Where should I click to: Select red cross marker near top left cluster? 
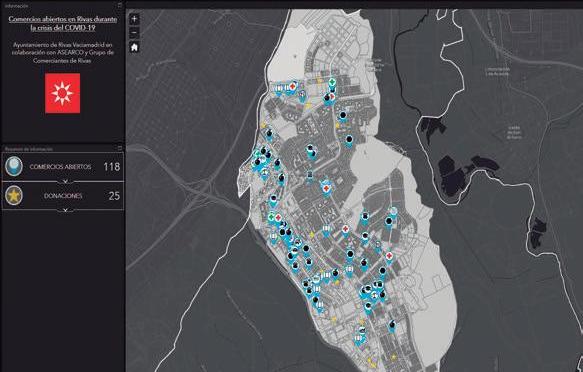coord(293,87)
